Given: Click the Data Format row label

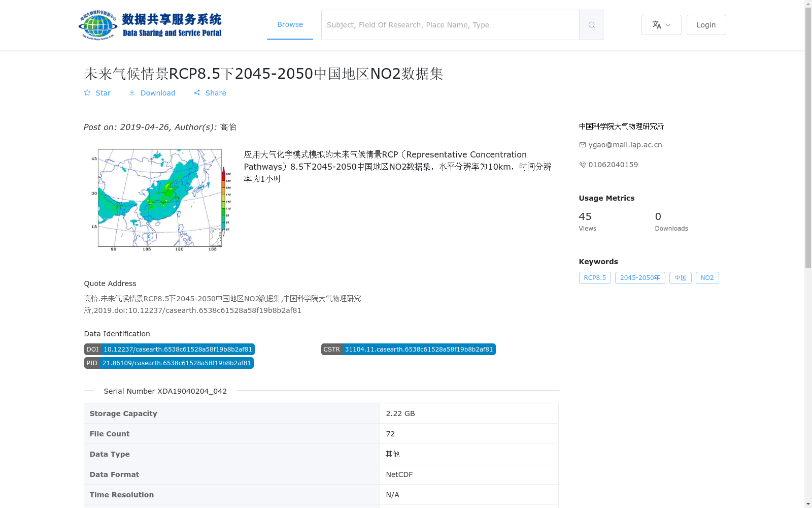Looking at the screenshot, I should [114, 474].
